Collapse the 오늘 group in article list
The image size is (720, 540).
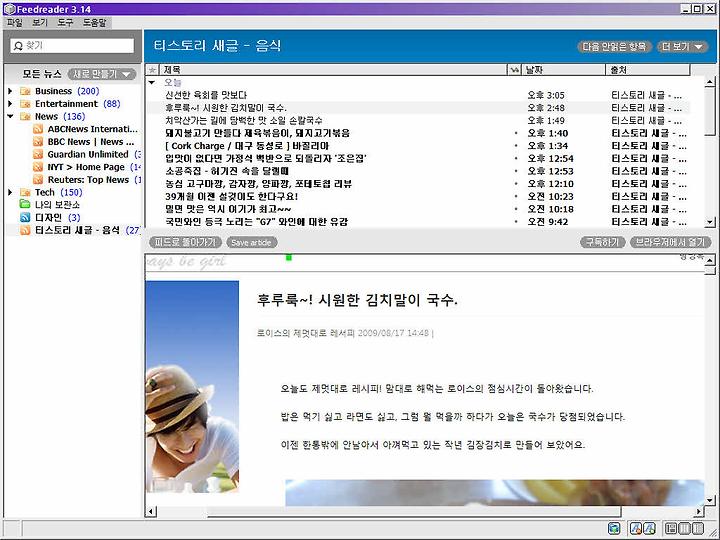tap(152, 83)
